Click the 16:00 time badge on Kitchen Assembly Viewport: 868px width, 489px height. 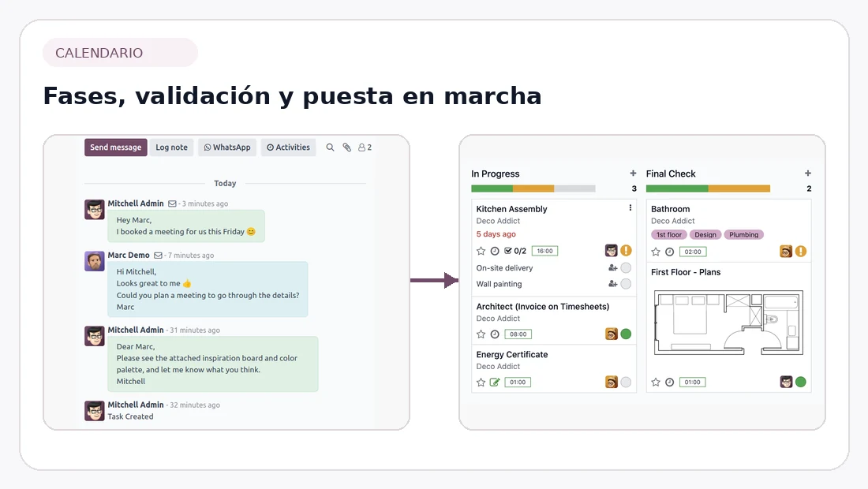pyautogui.click(x=544, y=251)
